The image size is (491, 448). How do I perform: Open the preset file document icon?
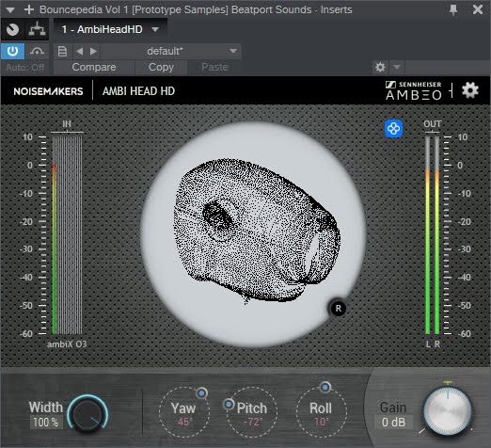click(62, 51)
